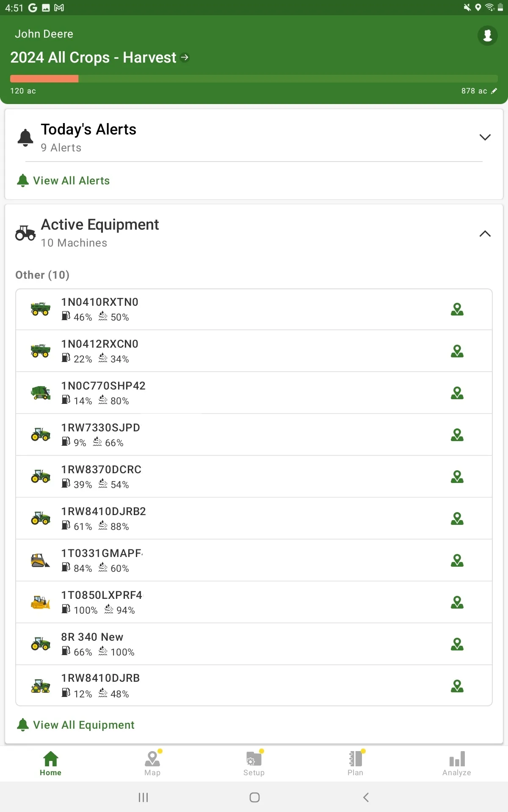Locate 1RW8370DCRC on the map

(457, 477)
